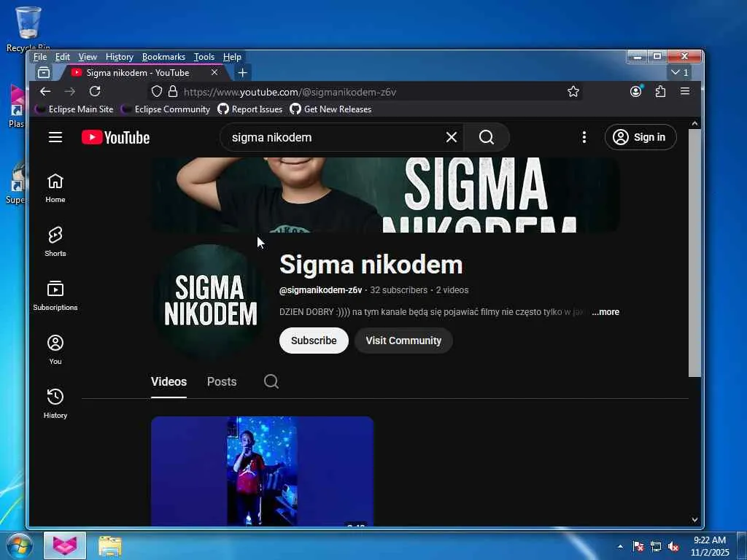Switch to the Posts tab

tap(222, 381)
